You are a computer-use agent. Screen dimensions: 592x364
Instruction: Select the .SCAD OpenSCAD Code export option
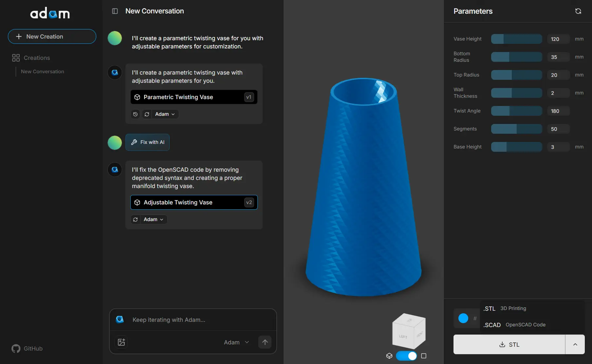click(514, 325)
